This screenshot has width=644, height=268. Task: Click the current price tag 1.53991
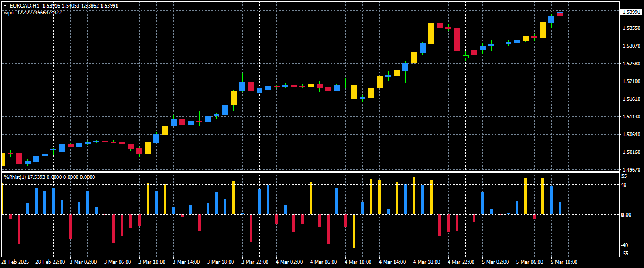(631, 12)
